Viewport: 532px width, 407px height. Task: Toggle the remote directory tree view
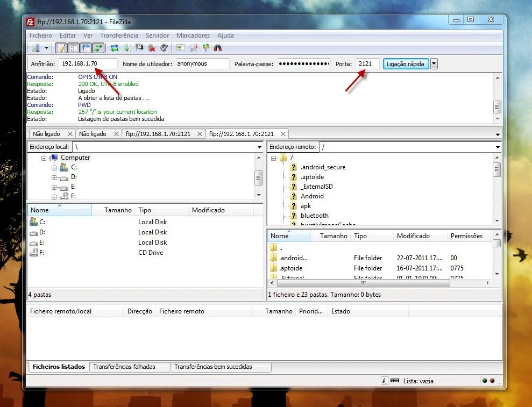pos(86,48)
